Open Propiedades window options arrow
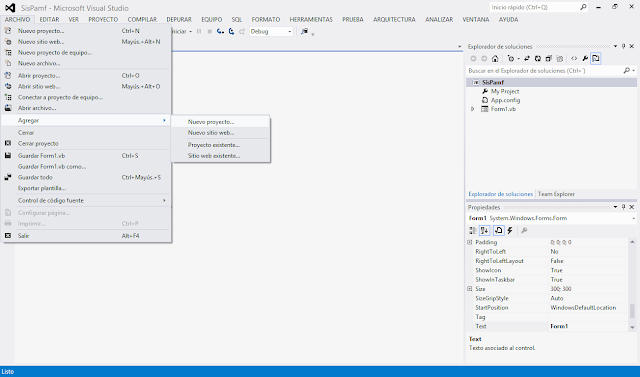Image resolution: width=640 pixels, height=377 pixels. (x=616, y=207)
